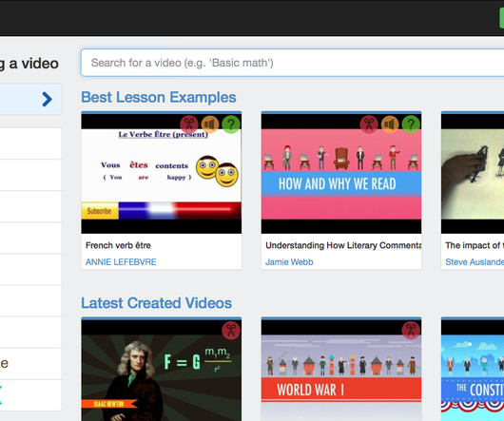Click 'Latest Created Videos' heading

coord(157,303)
